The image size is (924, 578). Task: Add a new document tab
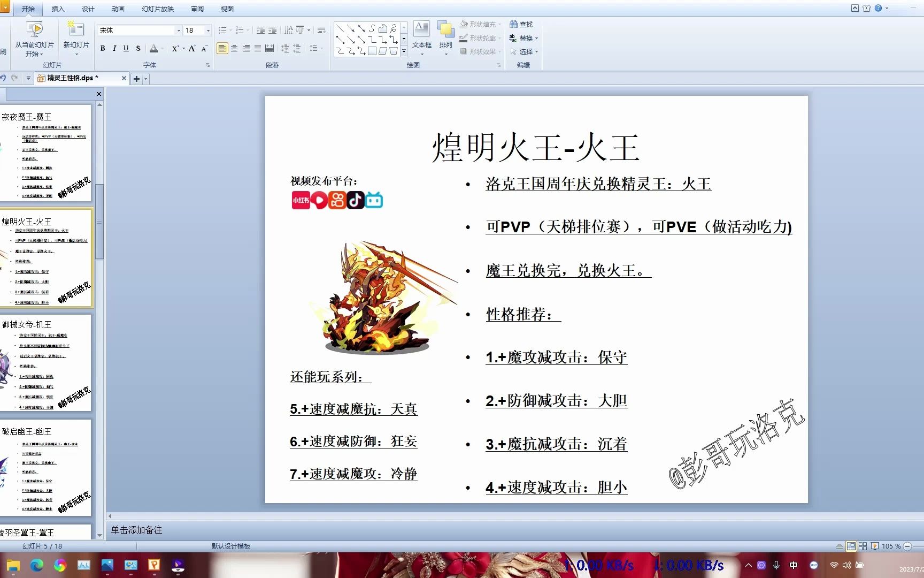(x=136, y=79)
